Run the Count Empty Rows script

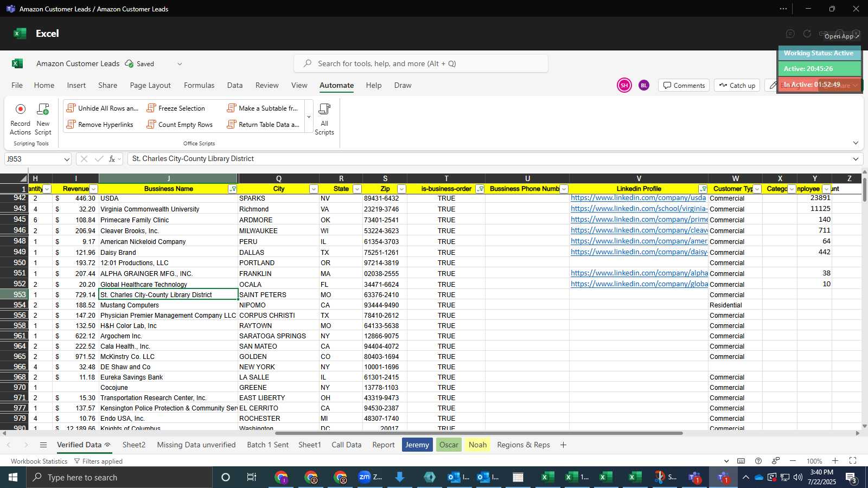180,125
